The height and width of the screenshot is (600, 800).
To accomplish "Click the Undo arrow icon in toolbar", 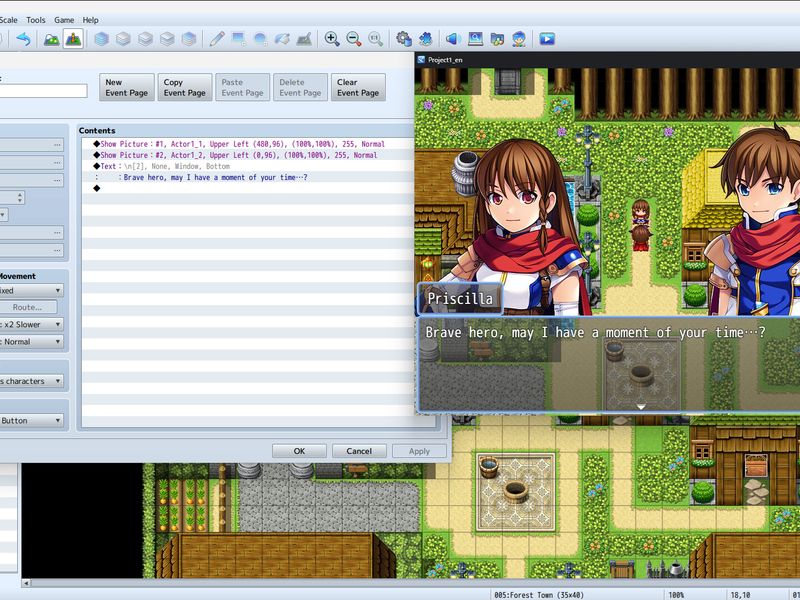I will (23, 39).
